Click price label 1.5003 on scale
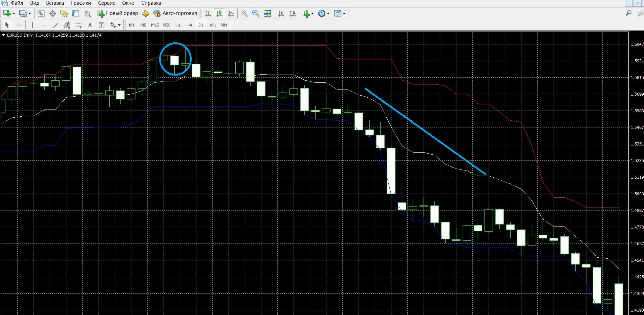The image size is (644, 315). (x=637, y=194)
